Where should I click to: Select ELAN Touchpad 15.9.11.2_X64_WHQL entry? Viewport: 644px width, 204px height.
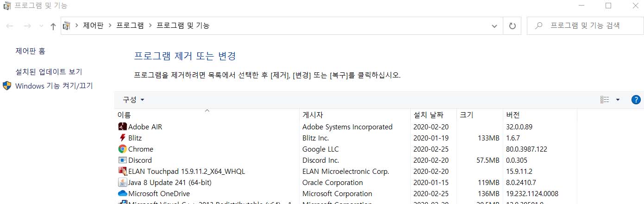click(187, 171)
